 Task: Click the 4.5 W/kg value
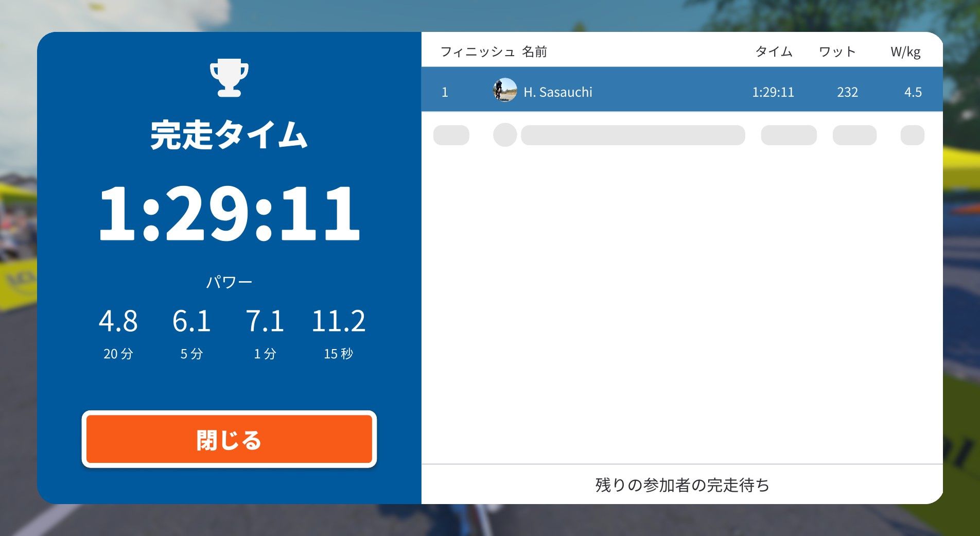[913, 92]
